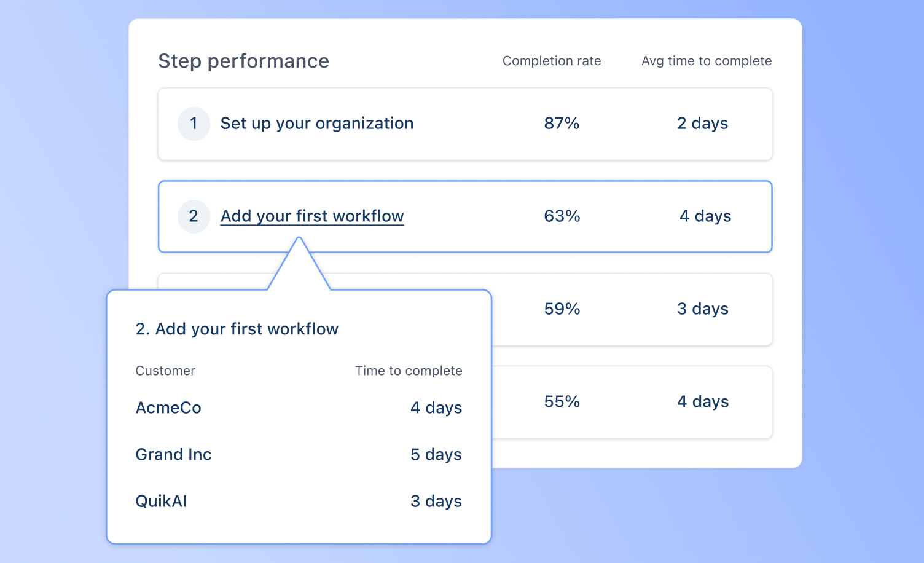
Task: Click the 'Completion rate' column header
Action: click(x=551, y=61)
